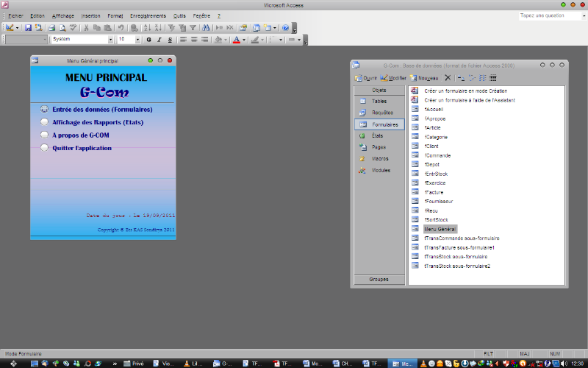Select the 'Entrée des données (Formulaires)' option button
588x368 pixels.
coord(45,110)
